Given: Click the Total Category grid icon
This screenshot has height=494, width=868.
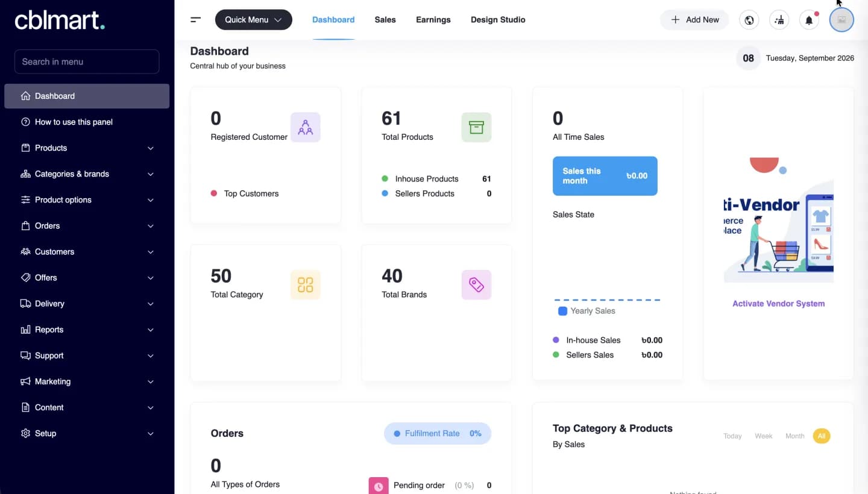Looking at the screenshot, I should (x=306, y=285).
